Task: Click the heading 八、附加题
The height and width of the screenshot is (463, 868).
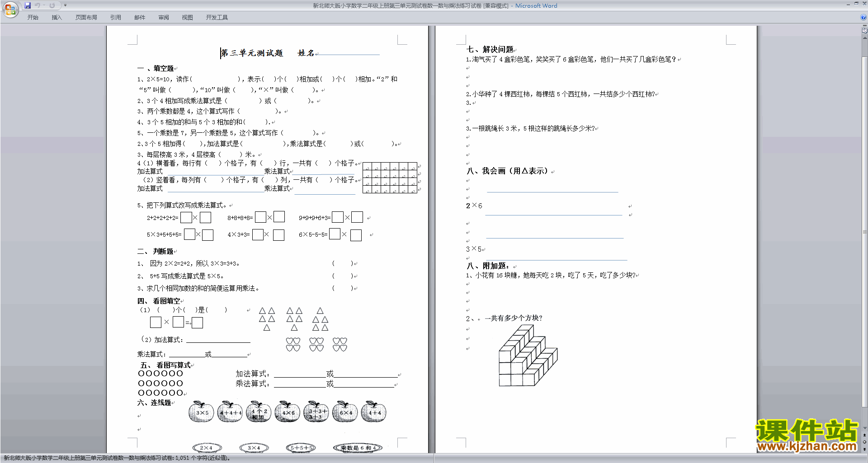Action: (x=488, y=266)
